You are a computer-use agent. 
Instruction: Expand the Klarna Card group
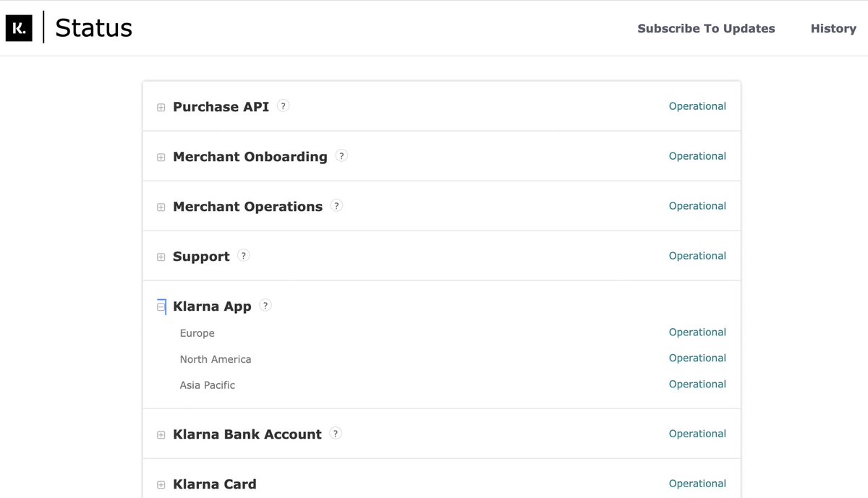point(161,485)
